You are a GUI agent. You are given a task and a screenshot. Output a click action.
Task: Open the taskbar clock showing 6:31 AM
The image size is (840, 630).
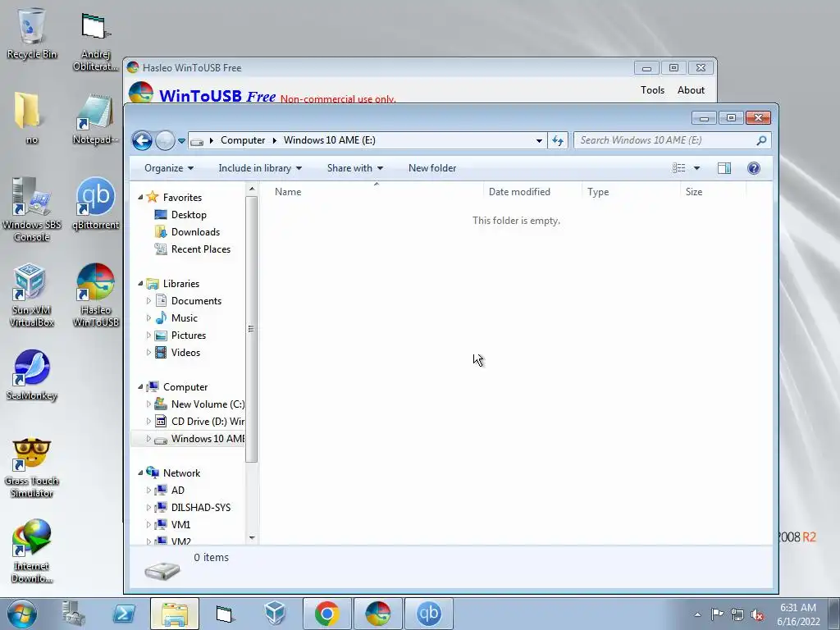[798, 614]
